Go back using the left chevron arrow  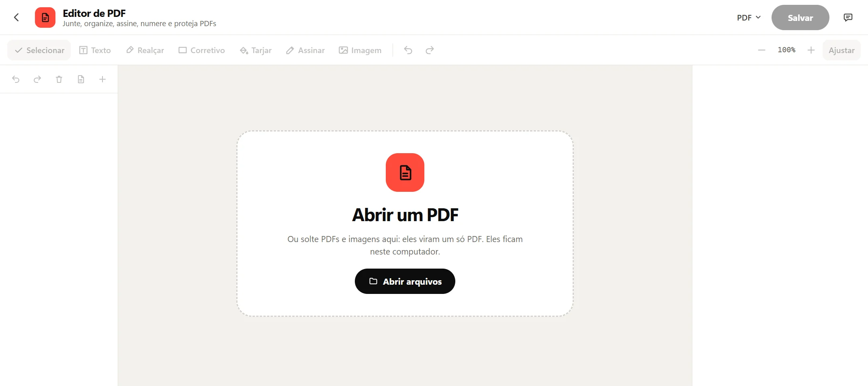[x=16, y=17]
